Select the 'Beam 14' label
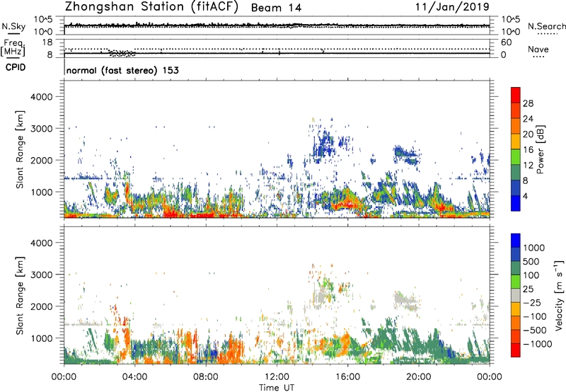 pos(276,8)
